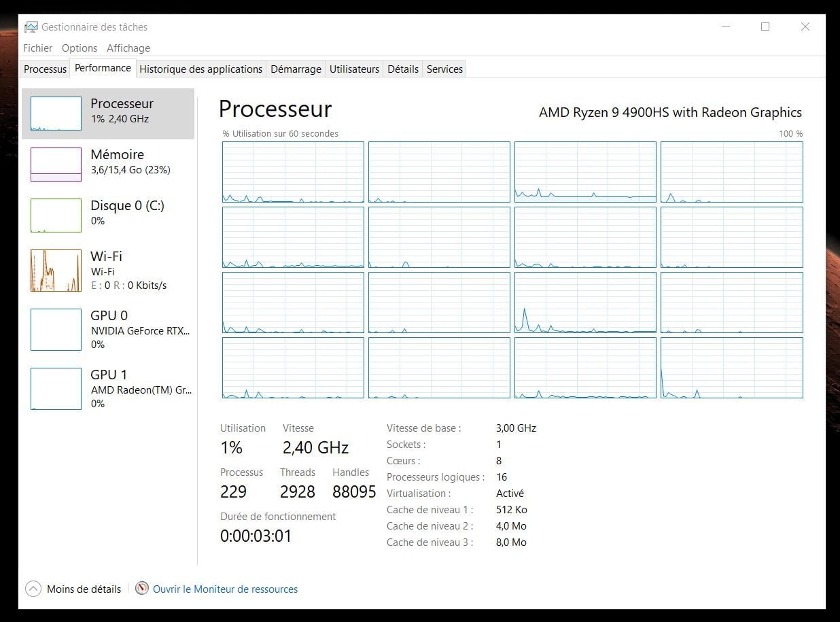Switch to the Processus tab
Image resolution: width=840 pixels, height=622 pixels.
point(45,69)
